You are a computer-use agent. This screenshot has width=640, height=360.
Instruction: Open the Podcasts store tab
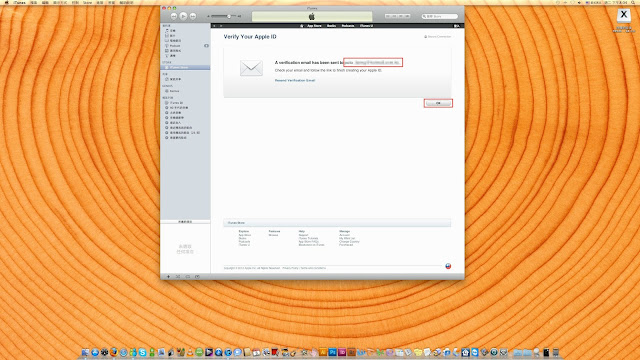click(348, 26)
